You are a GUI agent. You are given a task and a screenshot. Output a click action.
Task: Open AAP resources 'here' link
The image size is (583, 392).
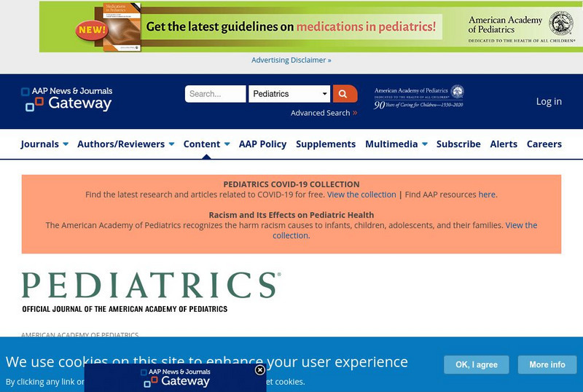(487, 195)
